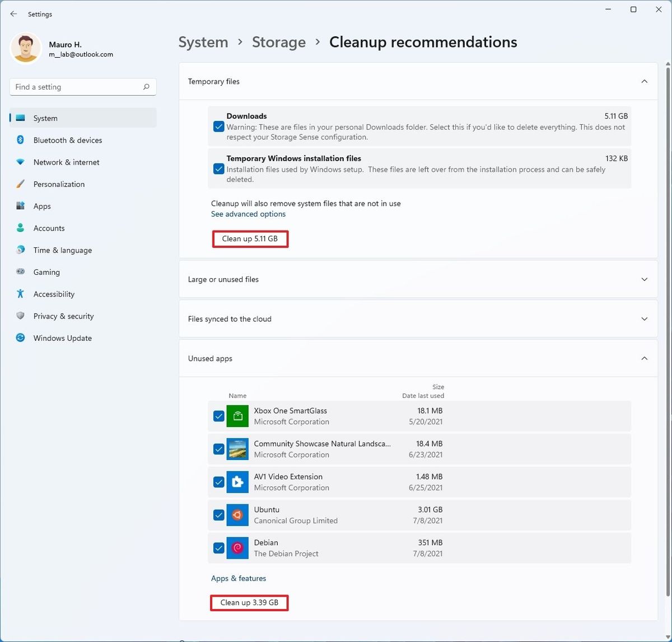Expand Large or unused files section
The image size is (672, 642).
click(644, 279)
